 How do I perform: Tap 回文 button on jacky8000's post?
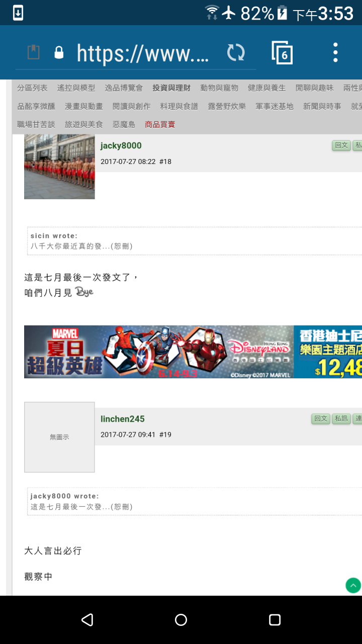[x=341, y=145]
